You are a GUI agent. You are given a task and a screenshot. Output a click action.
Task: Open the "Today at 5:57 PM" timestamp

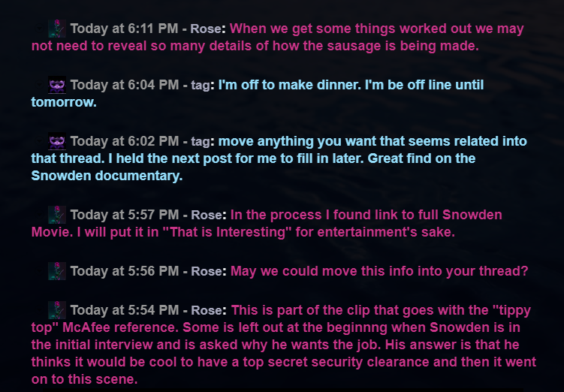click(124, 215)
